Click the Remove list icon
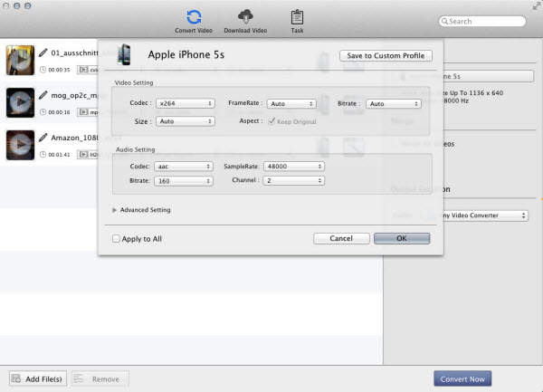The image size is (543, 392). tap(78, 378)
